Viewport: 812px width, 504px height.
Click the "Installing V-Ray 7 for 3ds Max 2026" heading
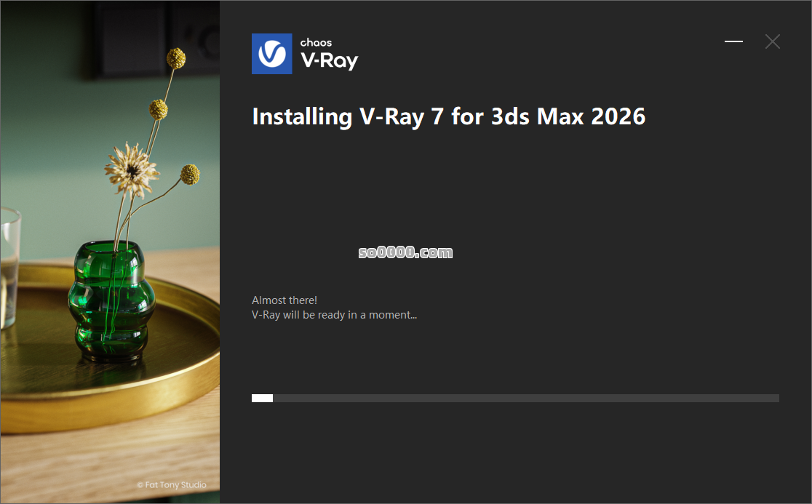pyautogui.click(x=448, y=117)
